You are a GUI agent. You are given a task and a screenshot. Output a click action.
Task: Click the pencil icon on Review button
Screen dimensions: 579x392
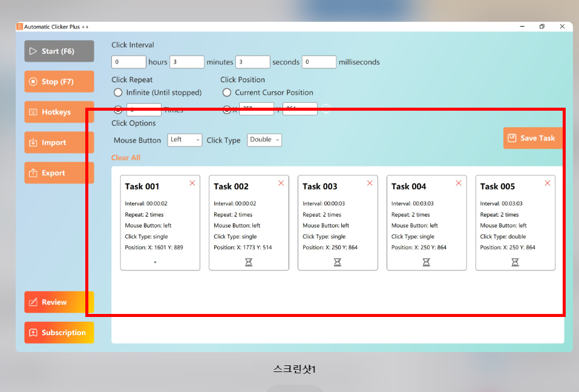(x=33, y=302)
